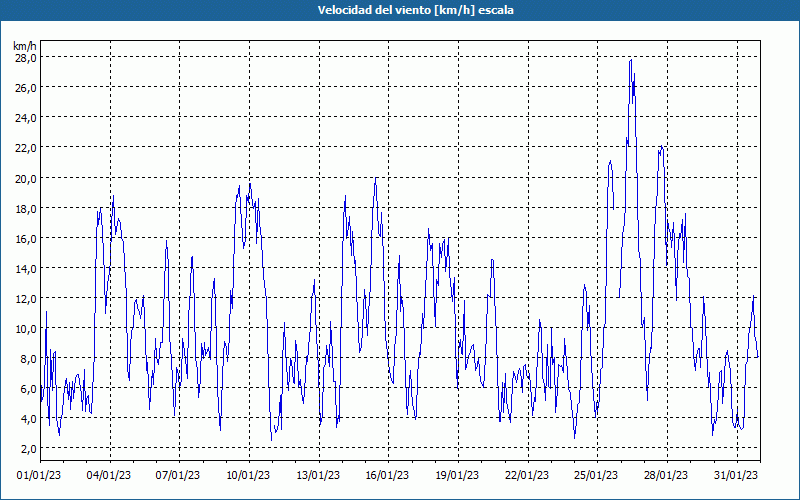Click the '24,0' y-axis value

[26, 117]
